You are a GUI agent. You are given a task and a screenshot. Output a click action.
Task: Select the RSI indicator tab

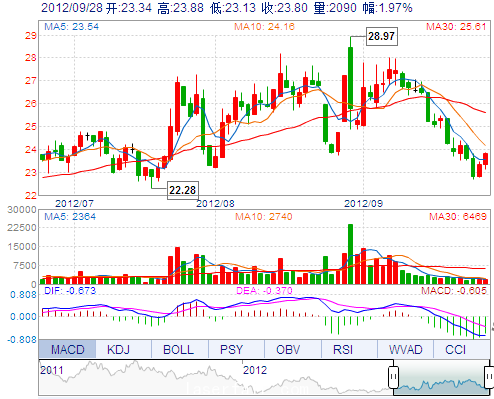click(343, 349)
